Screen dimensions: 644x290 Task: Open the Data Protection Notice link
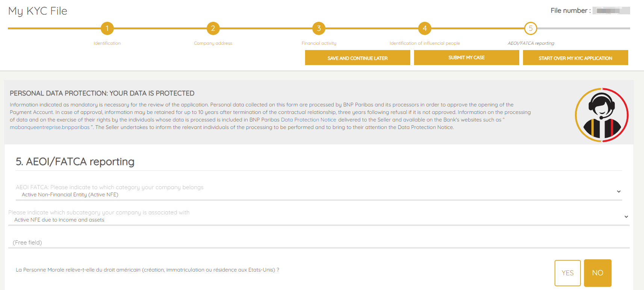(308, 120)
